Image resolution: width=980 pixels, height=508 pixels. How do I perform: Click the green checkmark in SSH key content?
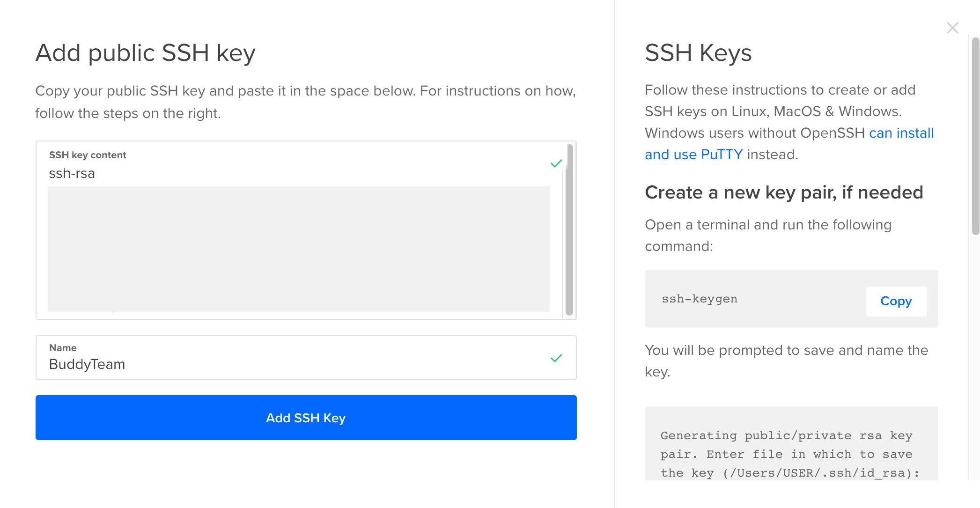point(556,163)
